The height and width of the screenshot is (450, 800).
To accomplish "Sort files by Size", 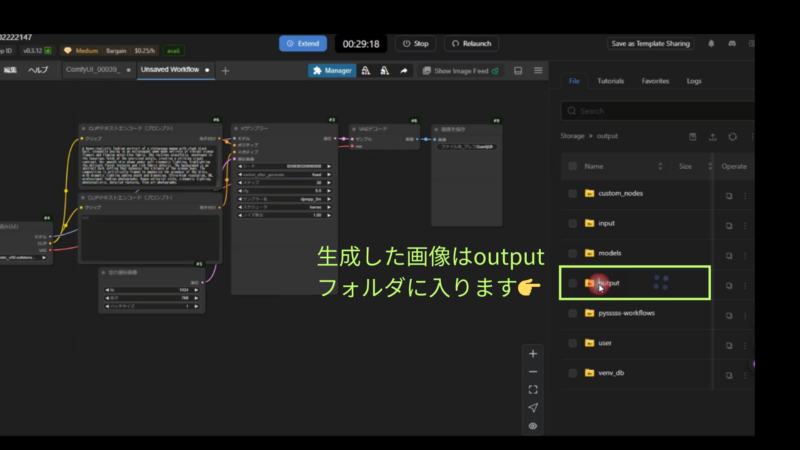I will [710, 166].
